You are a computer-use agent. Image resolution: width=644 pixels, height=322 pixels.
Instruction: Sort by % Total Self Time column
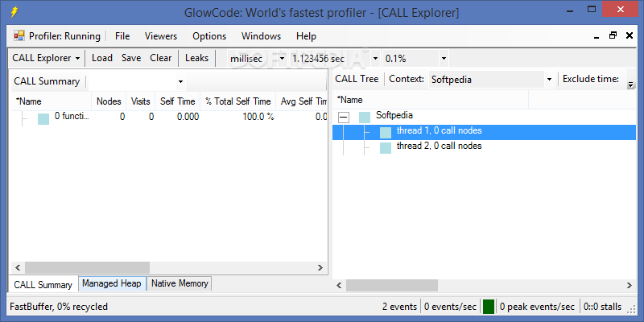(x=238, y=101)
